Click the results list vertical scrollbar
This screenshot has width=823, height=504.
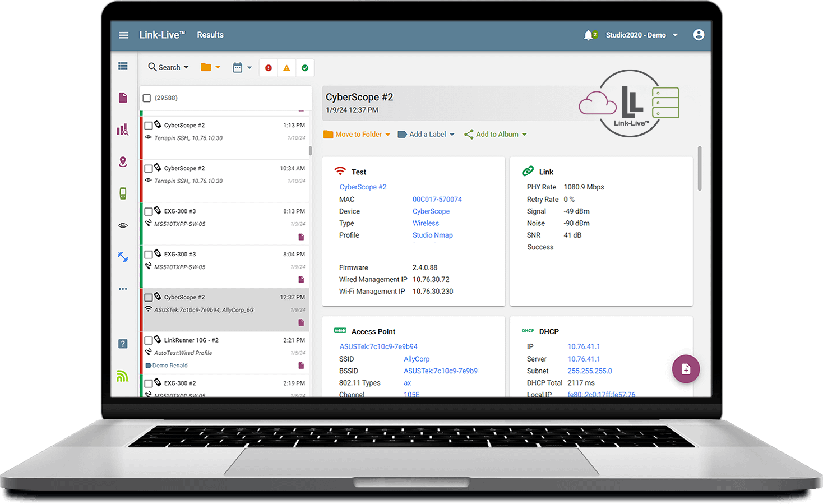[311, 151]
